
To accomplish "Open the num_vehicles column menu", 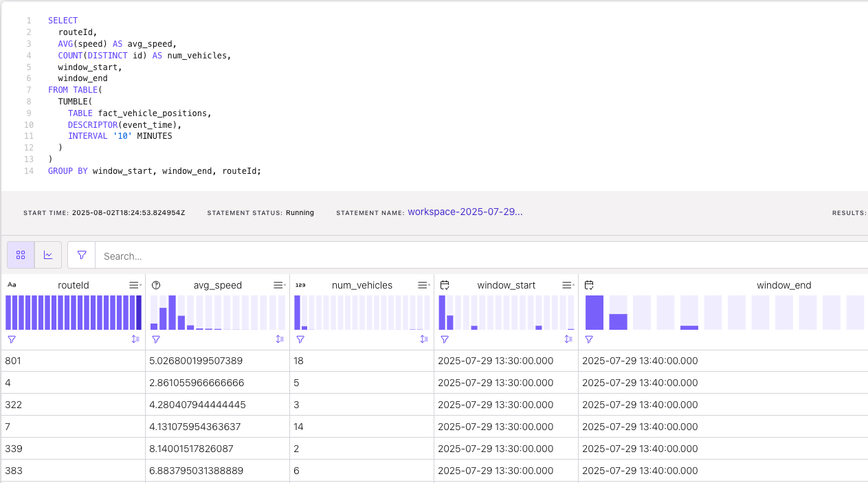I will coord(423,285).
